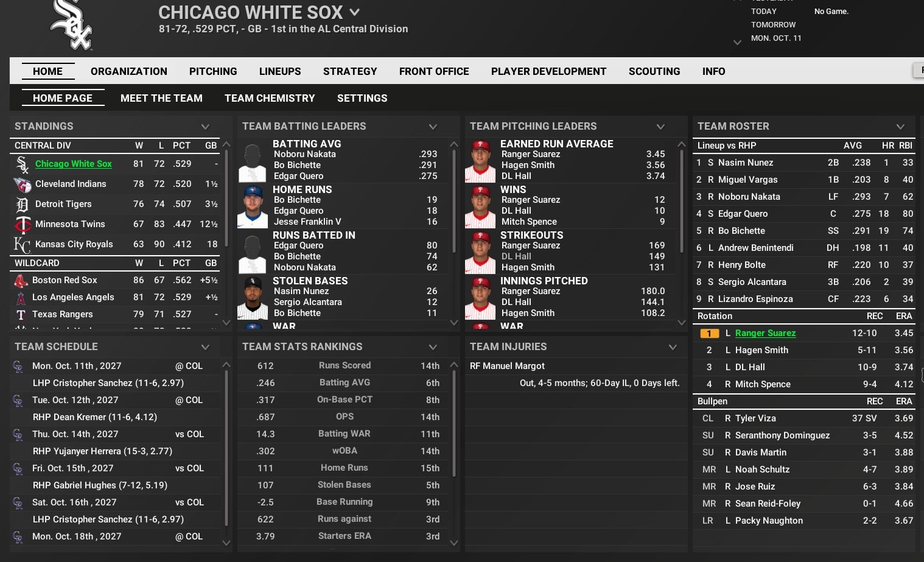
Task: Click the Minnesota Twins logo icon
Action: click(x=22, y=225)
